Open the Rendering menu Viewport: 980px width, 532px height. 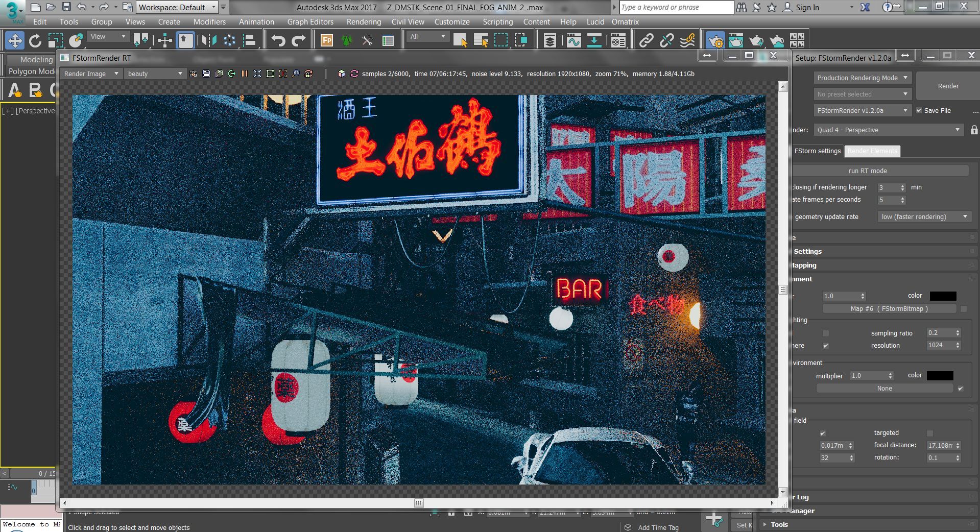[x=364, y=21]
